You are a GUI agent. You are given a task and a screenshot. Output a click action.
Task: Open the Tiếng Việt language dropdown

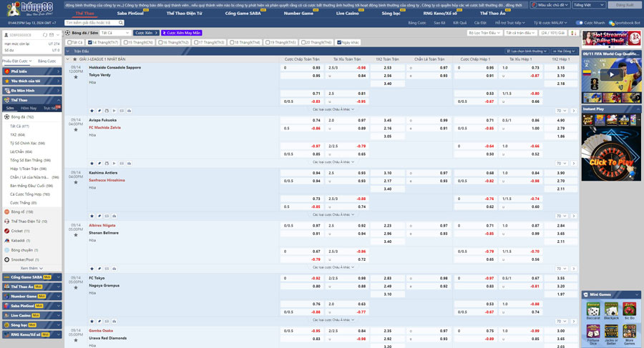click(589, 5)
